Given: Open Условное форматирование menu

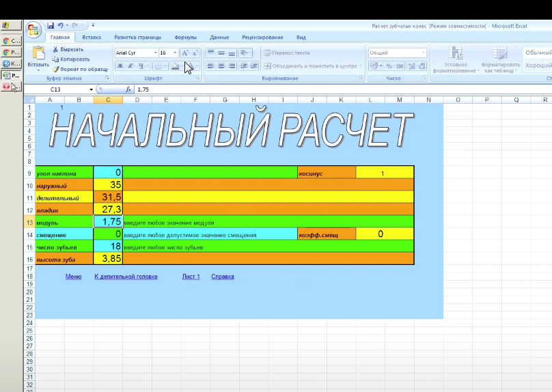Looking at the screenshot, I should [x=456, y=60].
